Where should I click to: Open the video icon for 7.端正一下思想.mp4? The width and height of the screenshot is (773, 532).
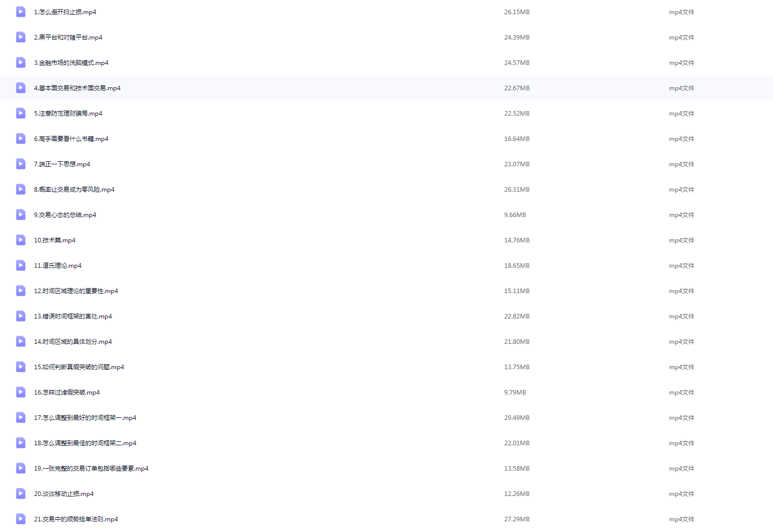21,164
